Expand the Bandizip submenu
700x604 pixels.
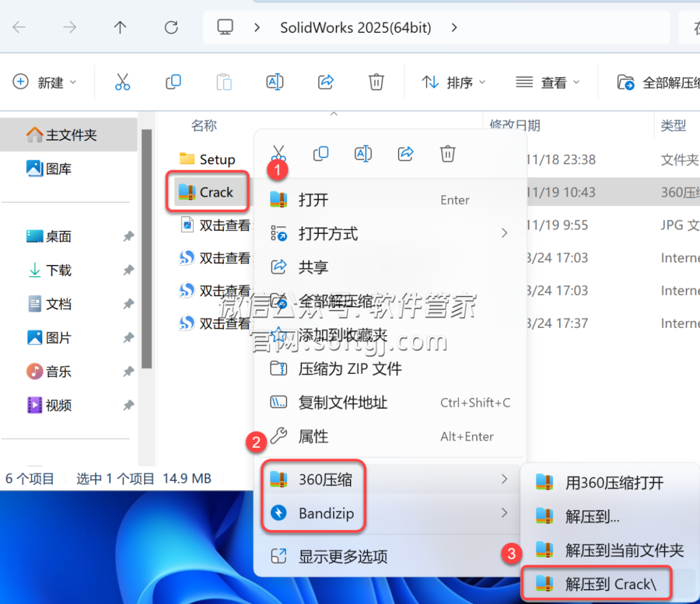coord(391,513)
